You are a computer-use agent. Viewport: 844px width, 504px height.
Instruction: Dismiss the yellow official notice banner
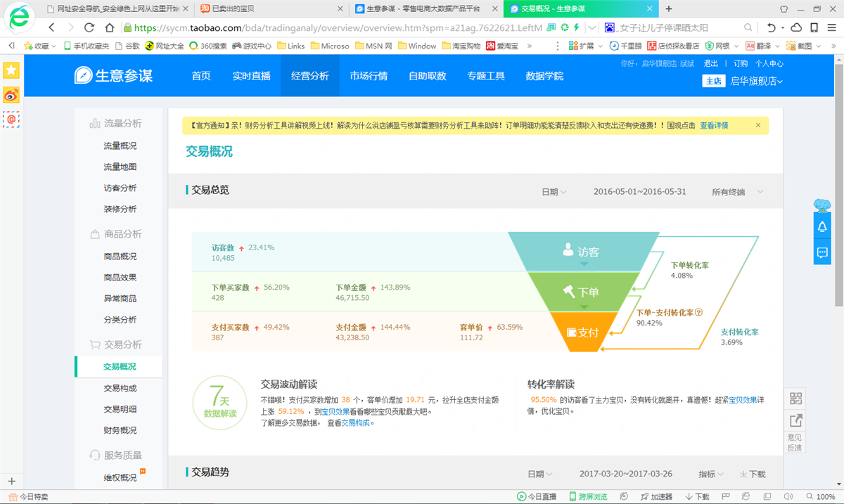[x=758, y=125]
